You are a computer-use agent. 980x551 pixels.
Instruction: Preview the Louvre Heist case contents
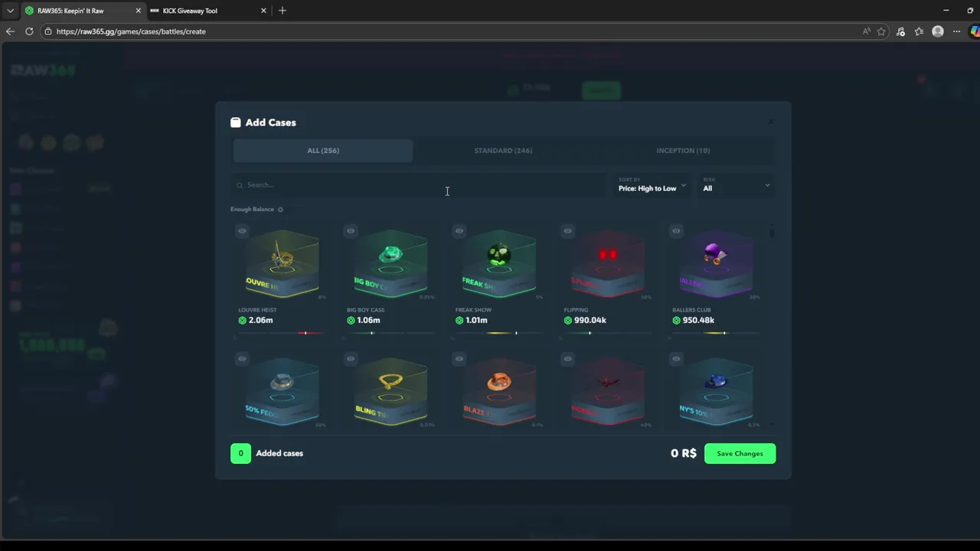(x=242, y=231)
